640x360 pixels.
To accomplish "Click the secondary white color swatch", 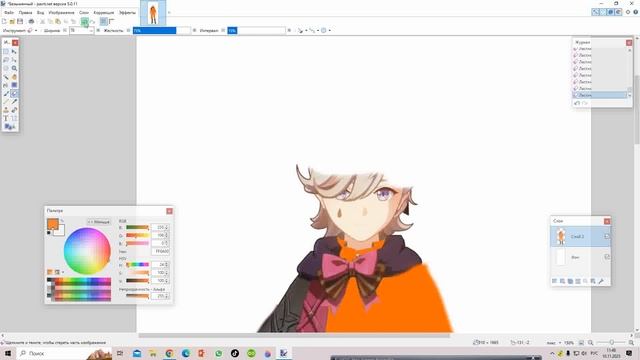I will pos(60,231).
